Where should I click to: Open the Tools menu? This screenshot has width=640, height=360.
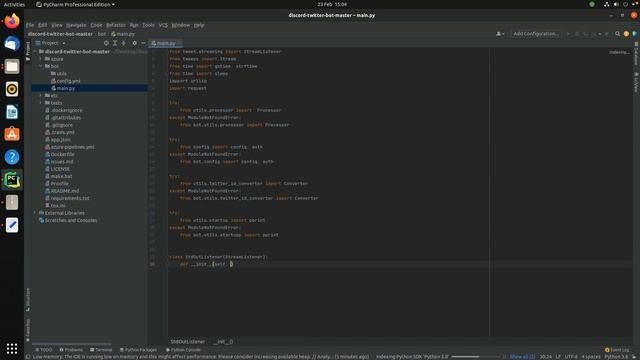pyautogui.click(x=148, y=25)
